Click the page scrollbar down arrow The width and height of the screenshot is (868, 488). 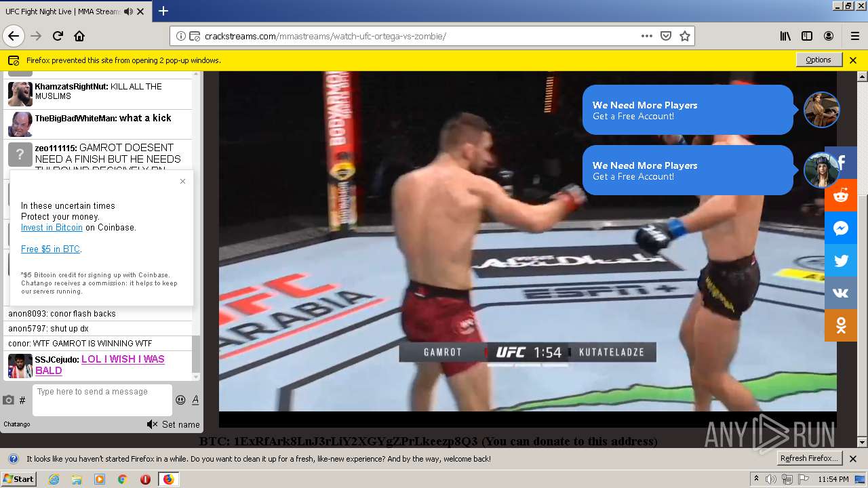(x=863, y=443)
